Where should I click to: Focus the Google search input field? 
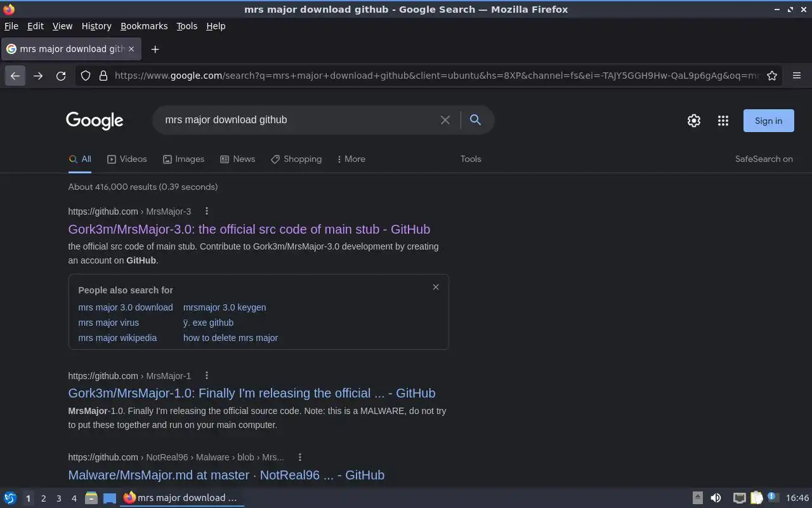point(298,120)
